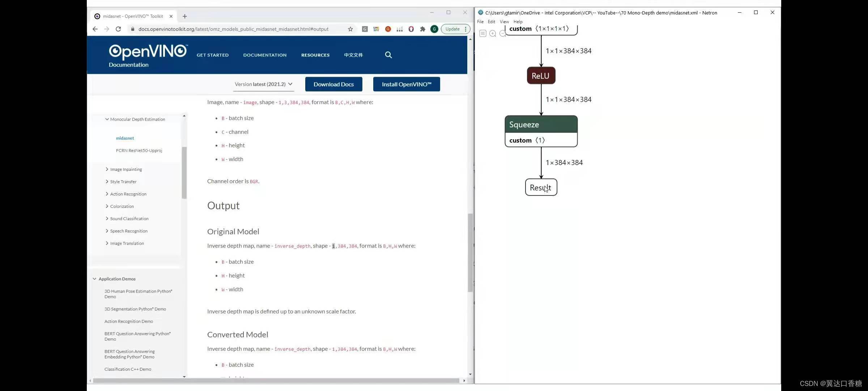Open the Netron model properties sidebar icon

482,33
